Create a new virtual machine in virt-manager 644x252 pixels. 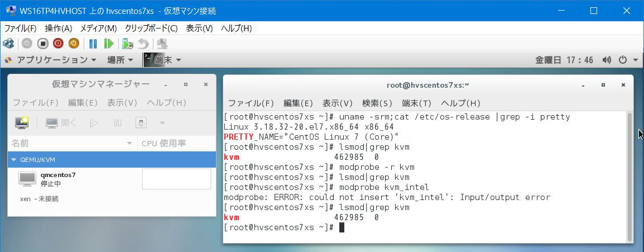pos(21,122)
